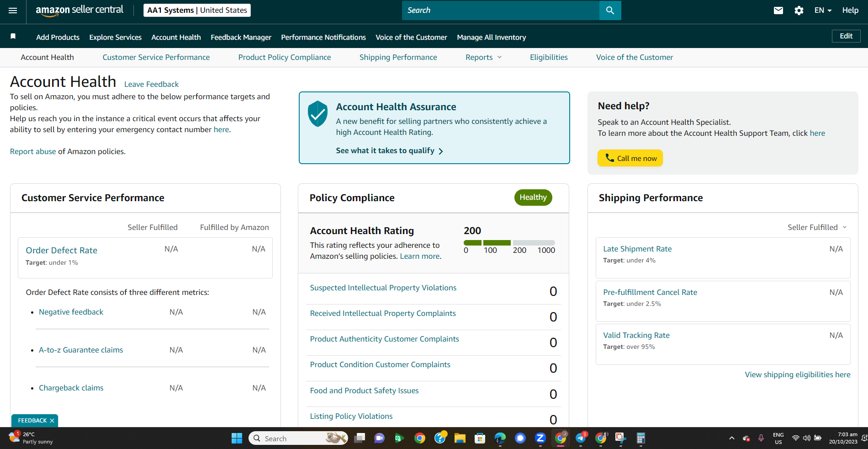The image size is (868, 449).
Task: Open Manage All Inventory menu item
Action: tap(492, 37)
